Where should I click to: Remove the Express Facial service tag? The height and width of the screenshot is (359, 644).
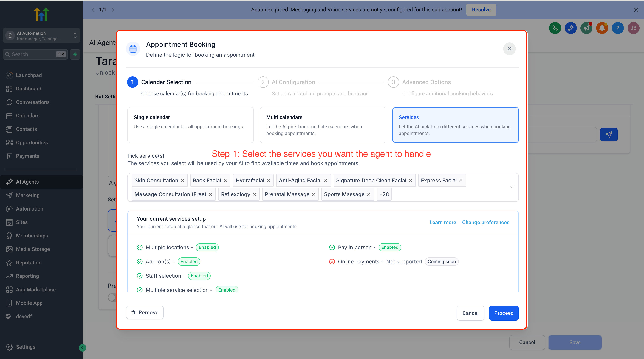click(x=461, y=180)
